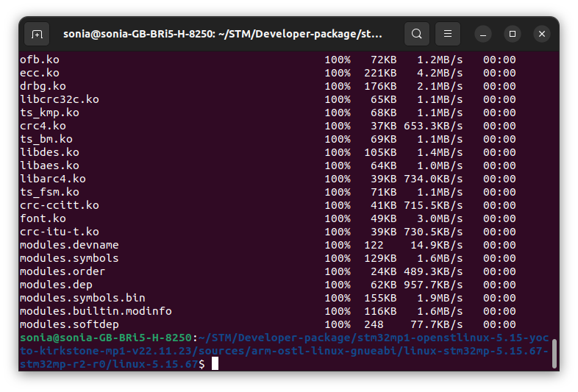
Task: Open a new terminal tab
Action: [37, 34]
